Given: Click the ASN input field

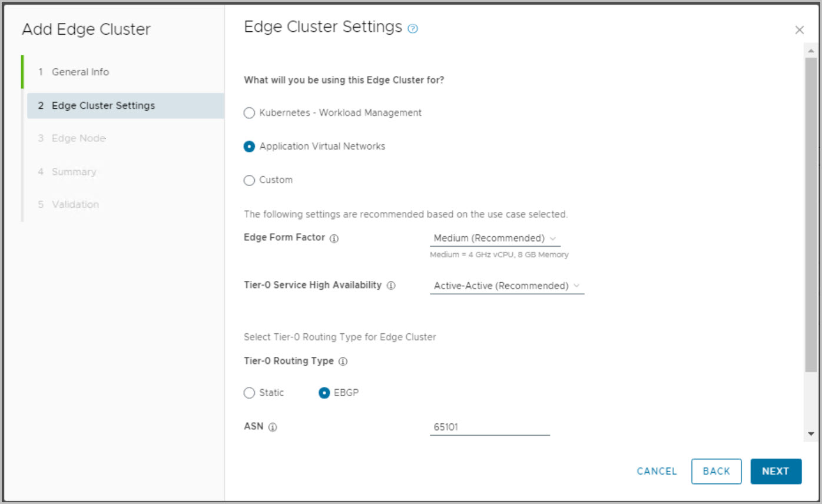Looking at the screenshot, I should click(489, 427).
